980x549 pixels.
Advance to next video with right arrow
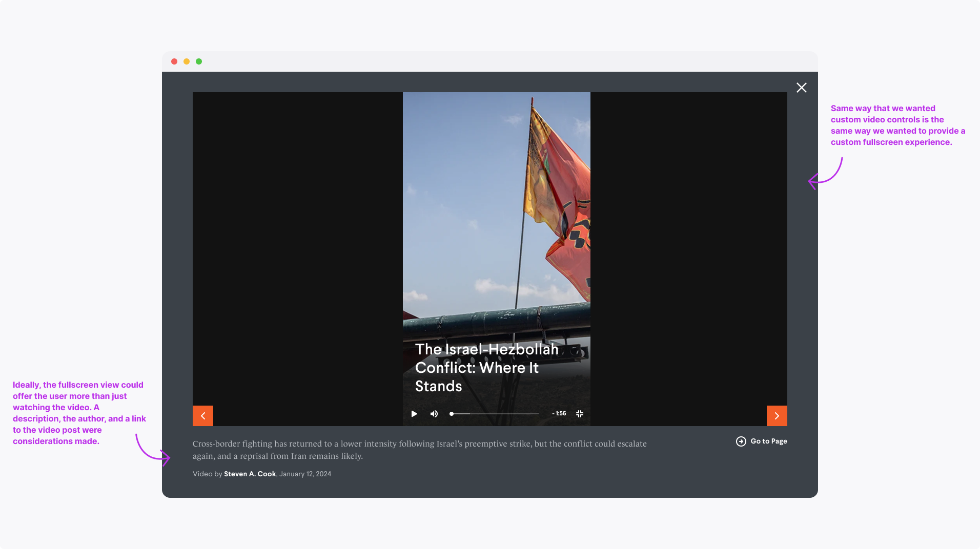[x=777, y=416]
